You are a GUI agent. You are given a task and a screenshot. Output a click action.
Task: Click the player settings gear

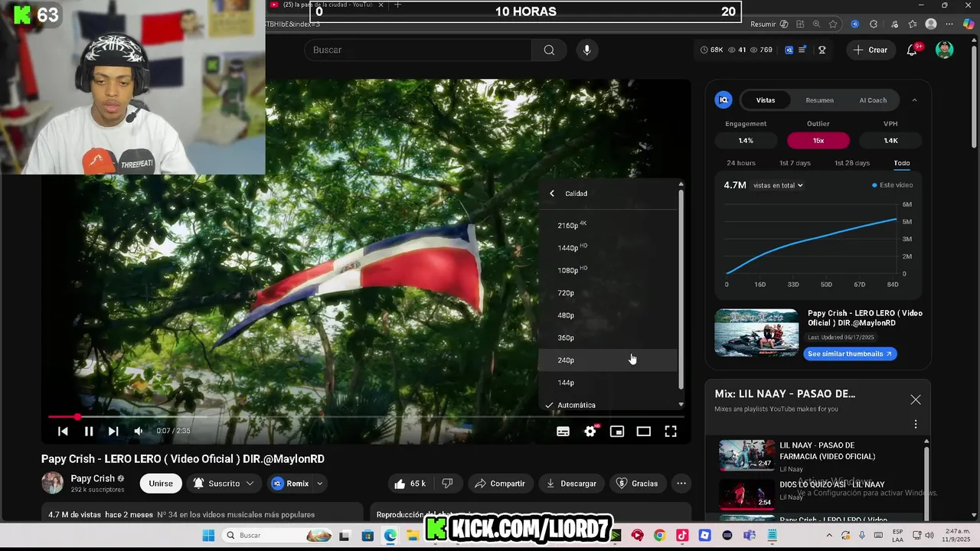[590, 432]
